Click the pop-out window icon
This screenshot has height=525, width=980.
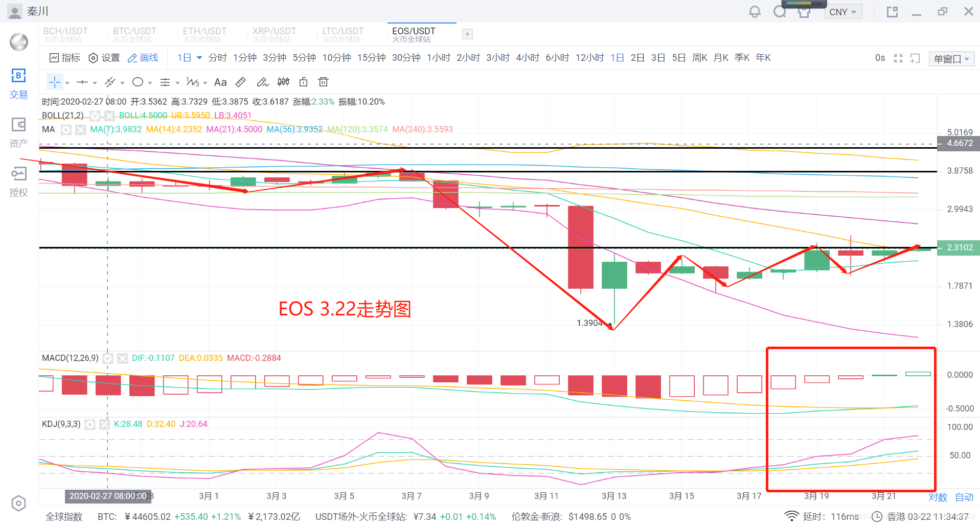tap(892, 12)
